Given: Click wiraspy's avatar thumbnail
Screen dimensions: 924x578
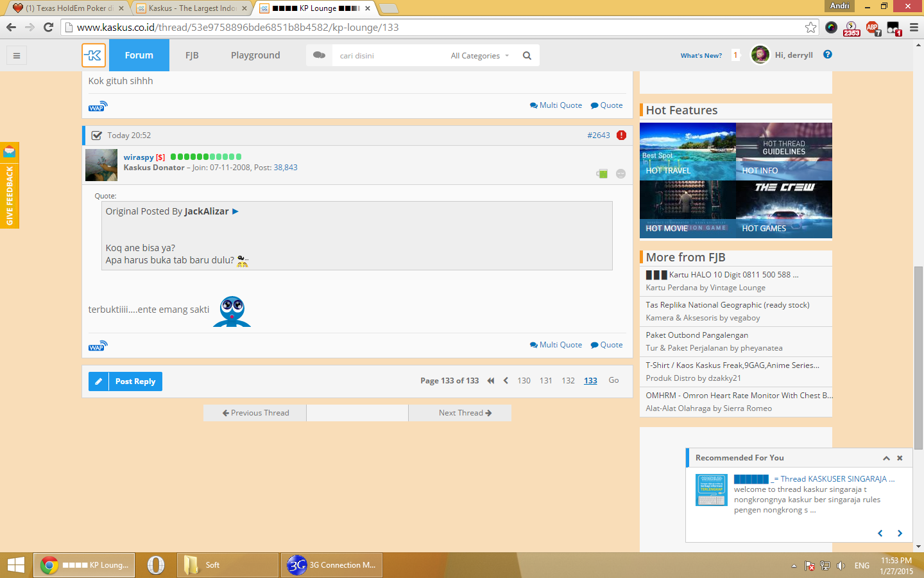Looking at the screenshot, I should pyautogui.click(x=101, y=165).
